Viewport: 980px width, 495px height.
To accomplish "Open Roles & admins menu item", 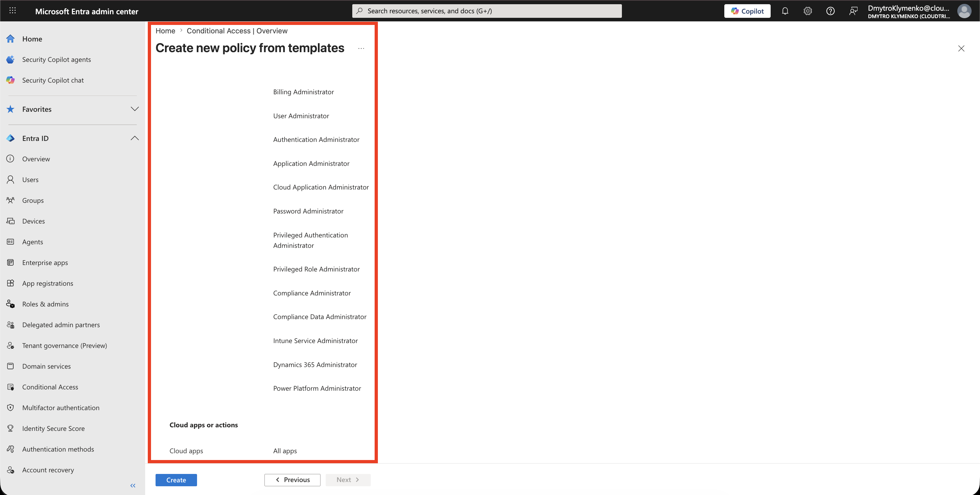I will [x=45, y=304].
